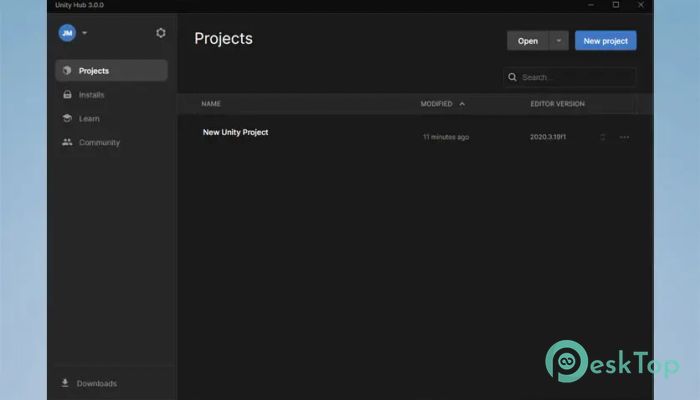Click the Community people icon
This screenshot has height=400, width=700.
point(67,142)
